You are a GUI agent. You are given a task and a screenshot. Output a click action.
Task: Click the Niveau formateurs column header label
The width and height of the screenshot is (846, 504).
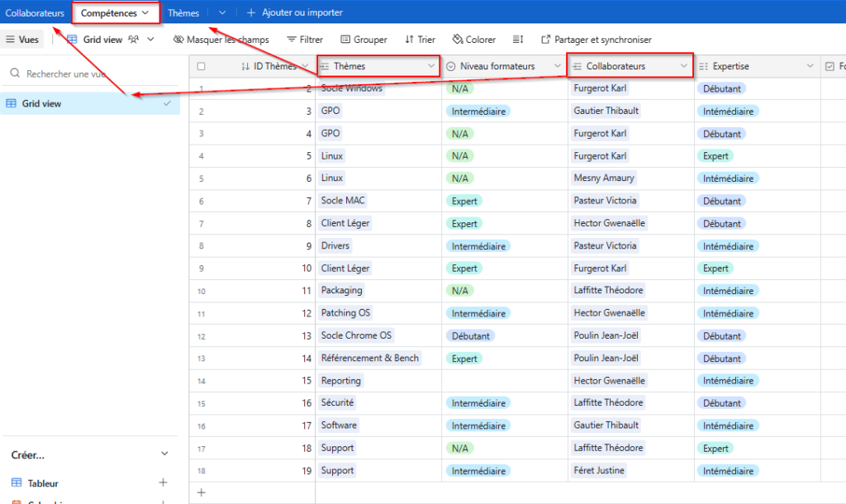(497, 66)
